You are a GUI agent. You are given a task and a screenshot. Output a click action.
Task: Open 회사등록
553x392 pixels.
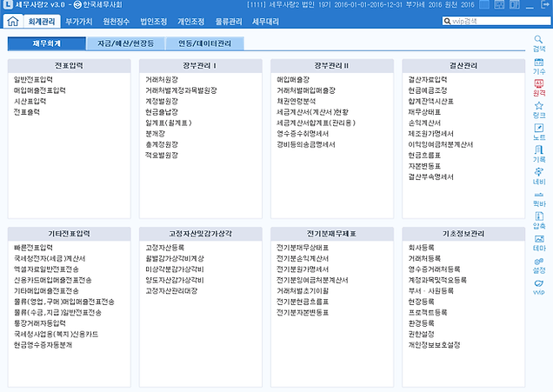click(422, 248)
